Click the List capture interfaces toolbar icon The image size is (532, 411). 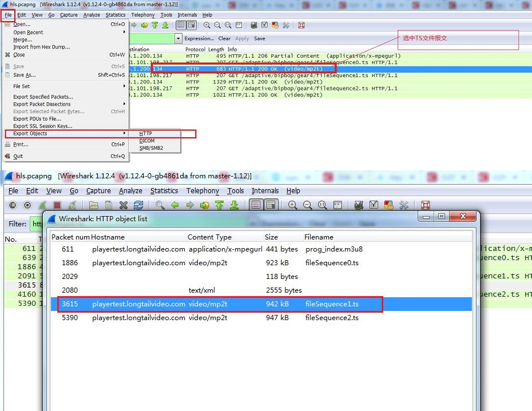point(11,205)
